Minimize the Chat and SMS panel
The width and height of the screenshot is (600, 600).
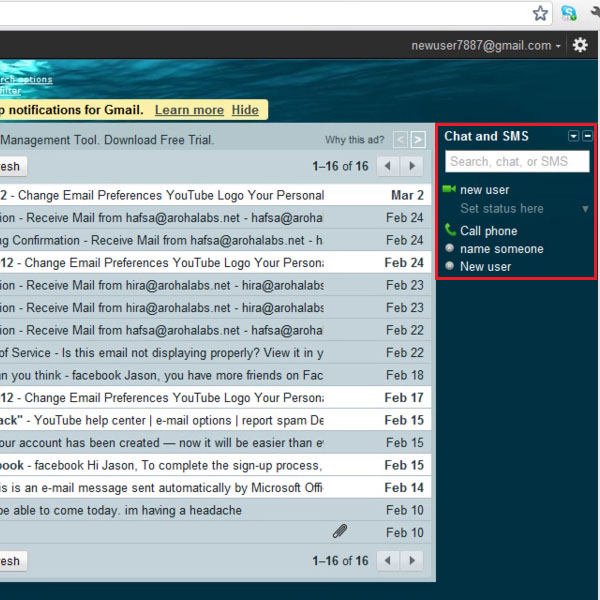tap(587, 136)
